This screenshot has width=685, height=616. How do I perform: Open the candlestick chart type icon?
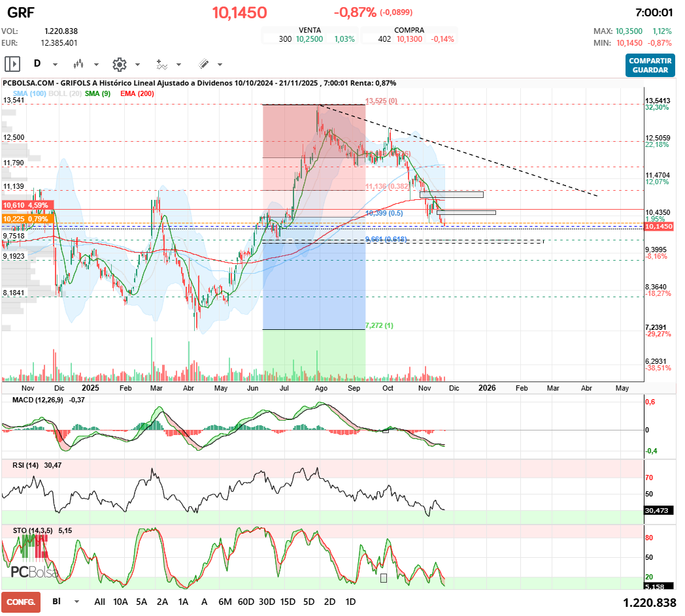pos(79,64)
